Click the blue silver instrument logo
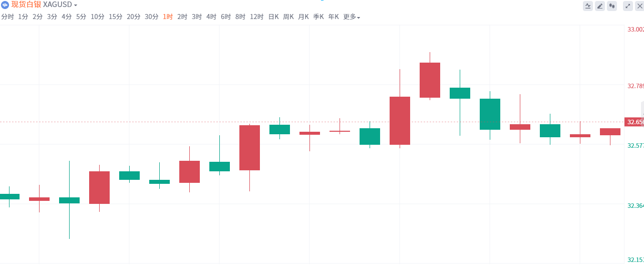The height and width of the screenshot is (272, 644). coord(5,5)
